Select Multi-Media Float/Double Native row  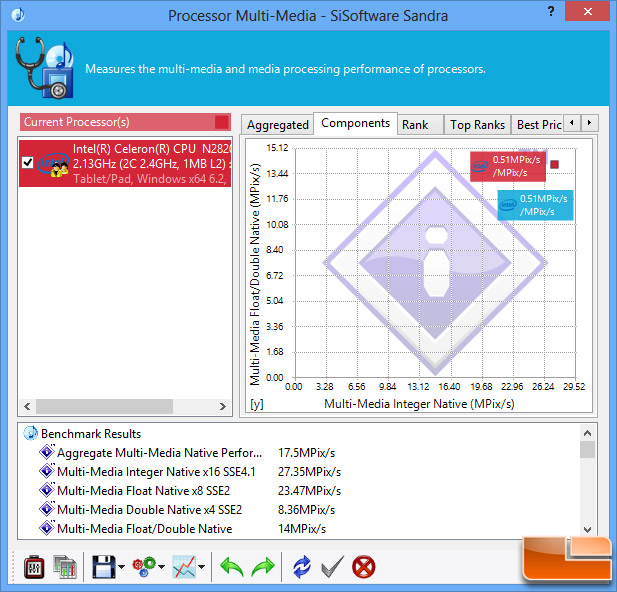(145, 529)
